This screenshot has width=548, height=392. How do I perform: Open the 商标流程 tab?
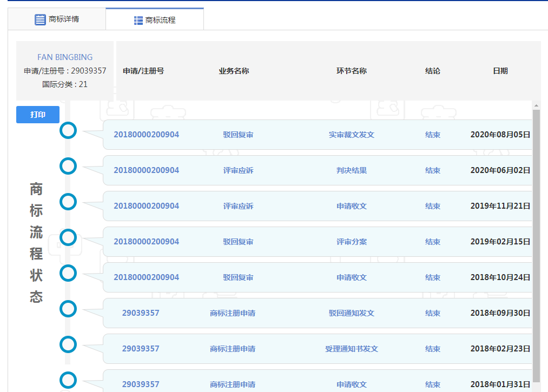(155, 20)
